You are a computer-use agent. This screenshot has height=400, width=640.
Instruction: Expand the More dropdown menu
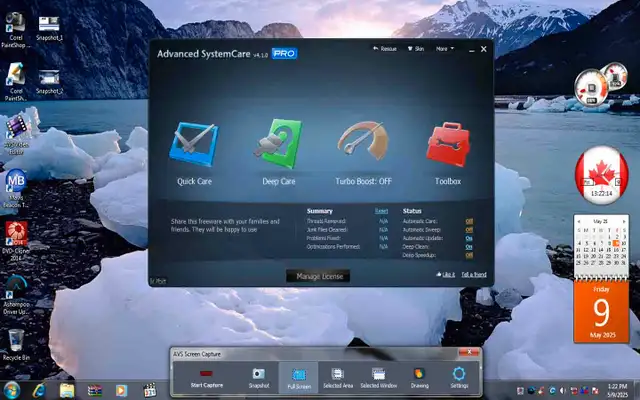[x=444, y=49]
